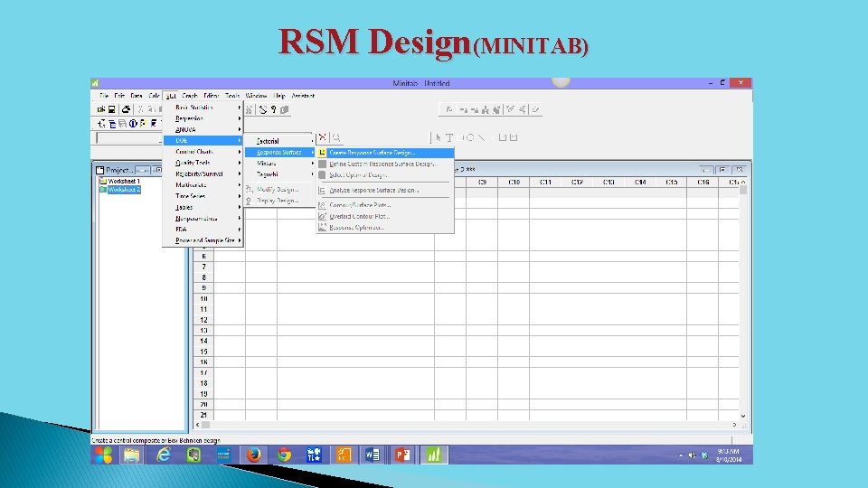Click the Analyze Response Surface Design icon
Image resolution: width=868 pixels, height=488 pixels.
tap(322, 191)
